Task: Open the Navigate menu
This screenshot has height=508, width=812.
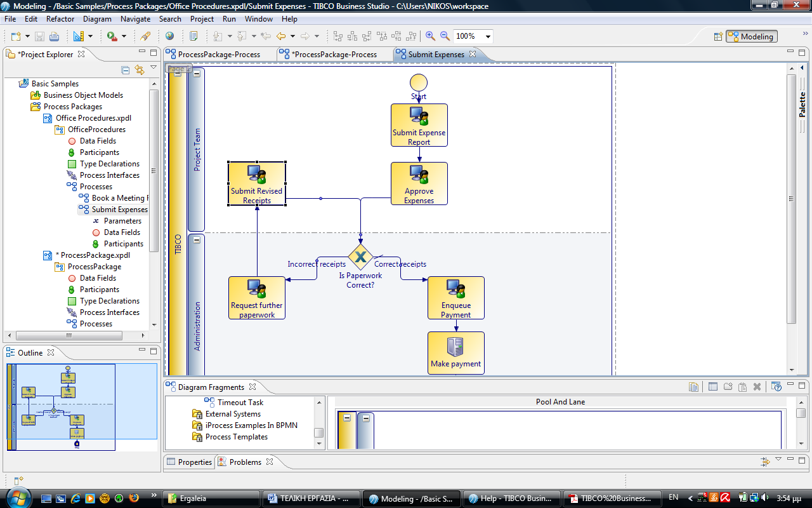Action: [x=135, y=19]
